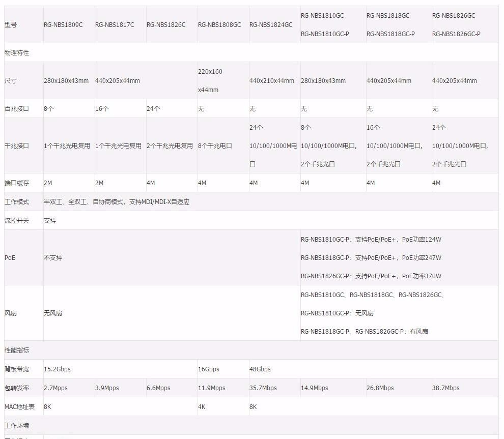Click the "MAC地址表" row label
This screenshot has height=439, width=504.
[x=20, y=406]
